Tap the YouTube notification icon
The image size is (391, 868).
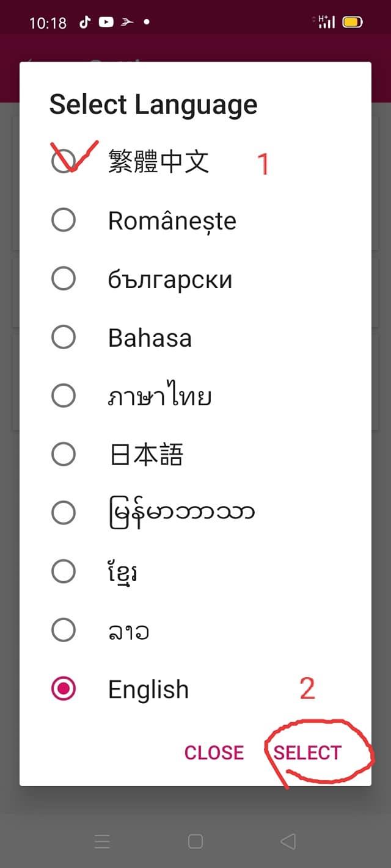coord(106,23)
